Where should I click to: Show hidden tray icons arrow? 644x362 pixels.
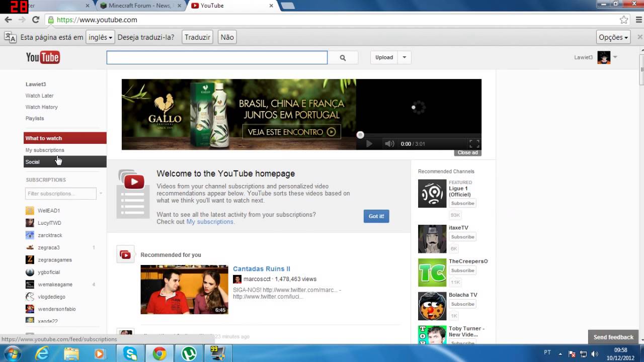[x=560, y=353]
